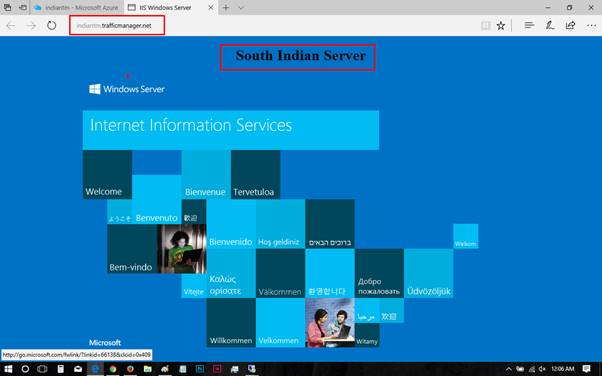
Task: Click the two people photo tile
Action: [330, 323]
